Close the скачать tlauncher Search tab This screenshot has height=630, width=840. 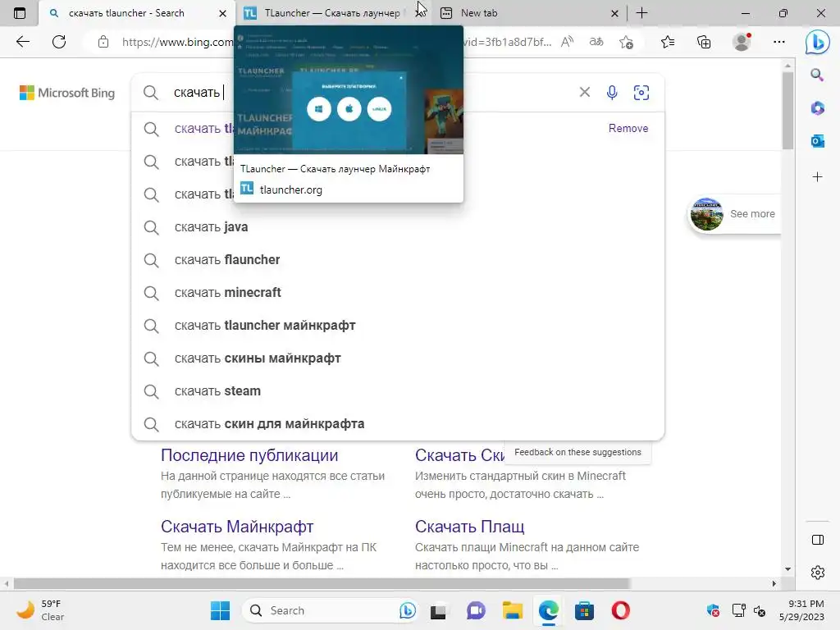pyautogui.click(x=222, y=13)
